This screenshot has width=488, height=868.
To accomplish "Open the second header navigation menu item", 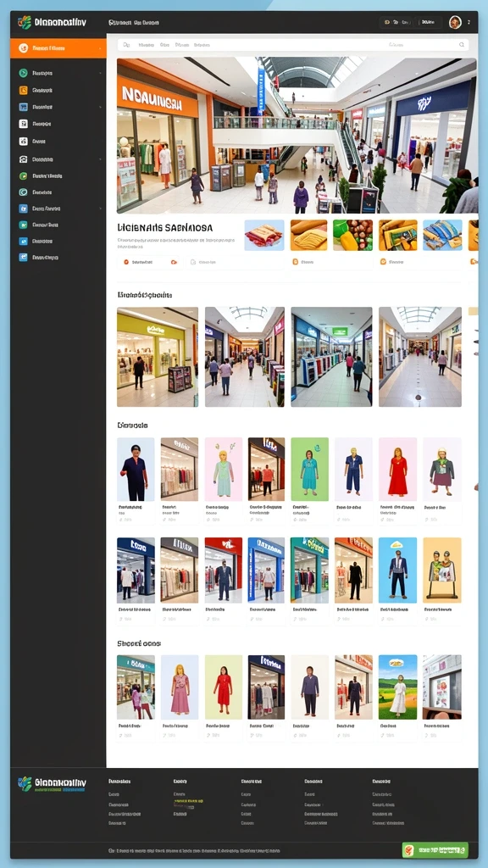I will click(147, 23).
